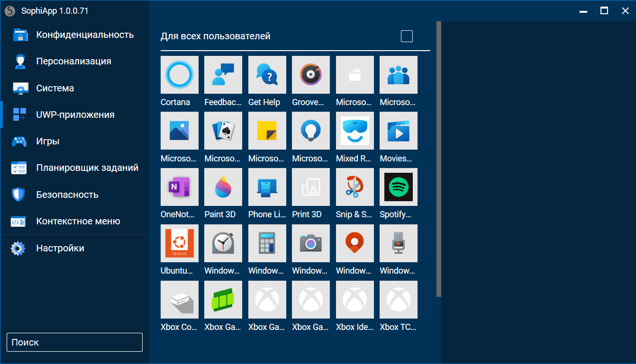
Task: Choose the Microsoft tile with the wallet icon
Action: click(355, 75)
